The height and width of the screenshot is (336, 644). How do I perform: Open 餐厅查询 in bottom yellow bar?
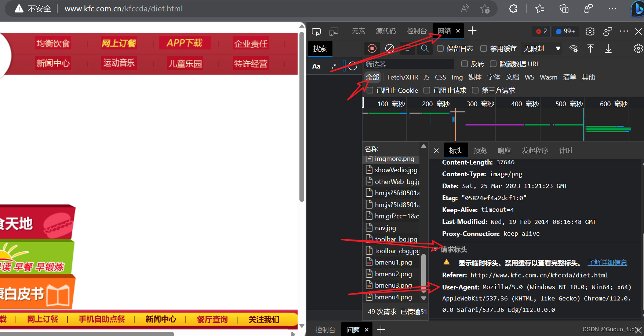click(212, 320)
